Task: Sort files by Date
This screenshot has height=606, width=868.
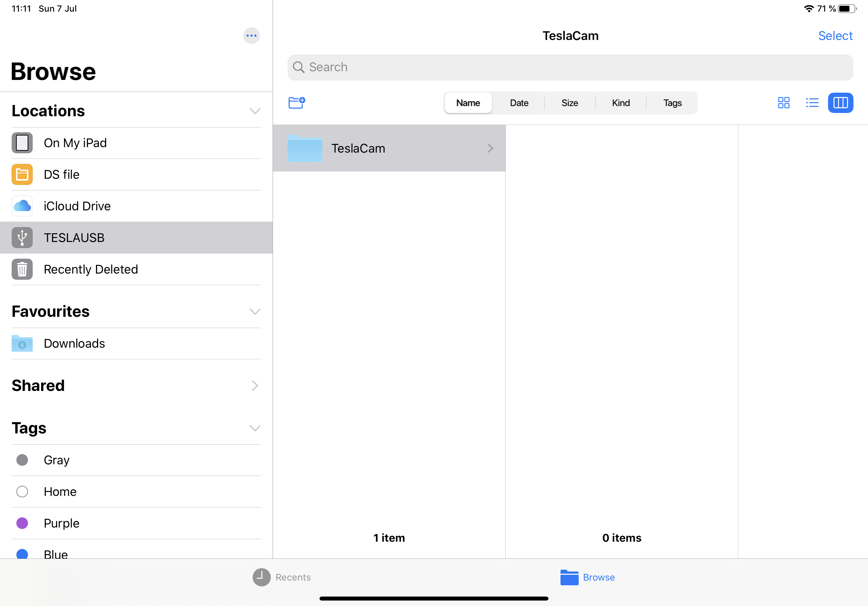Action: tap(519, 103)
